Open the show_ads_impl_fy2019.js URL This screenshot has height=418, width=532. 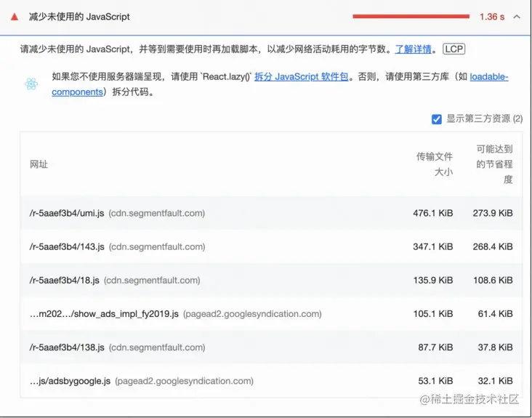[104, 314]
